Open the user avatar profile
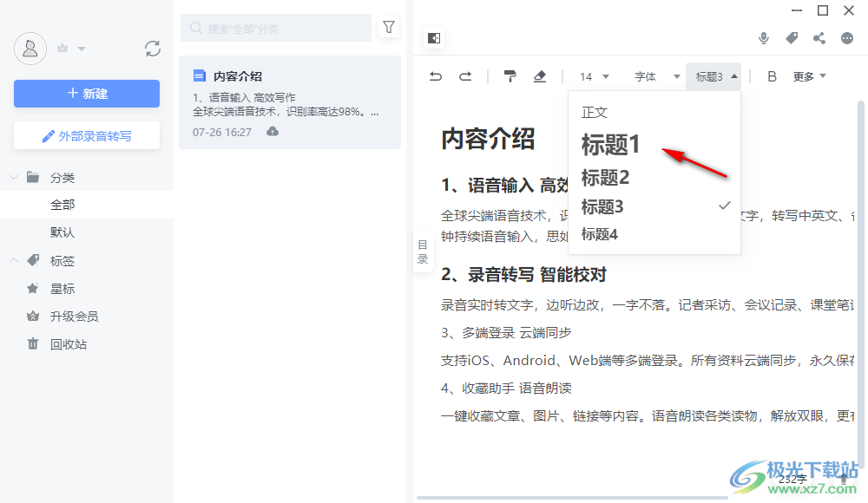Viewport: 868px width, 503px height. [x=30, y=49]
